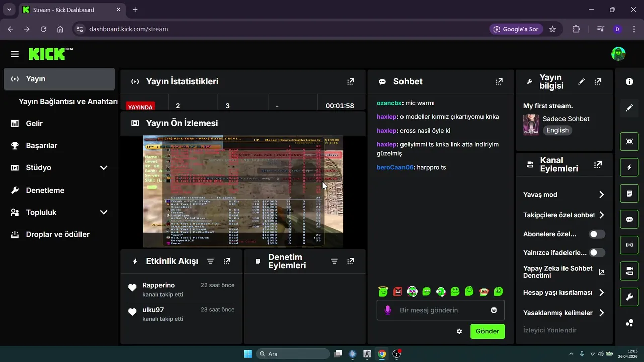The height and width of the screenshot is (362, 644).
Task: Open Chrome from the taskbar
Action: click(382, 354)
